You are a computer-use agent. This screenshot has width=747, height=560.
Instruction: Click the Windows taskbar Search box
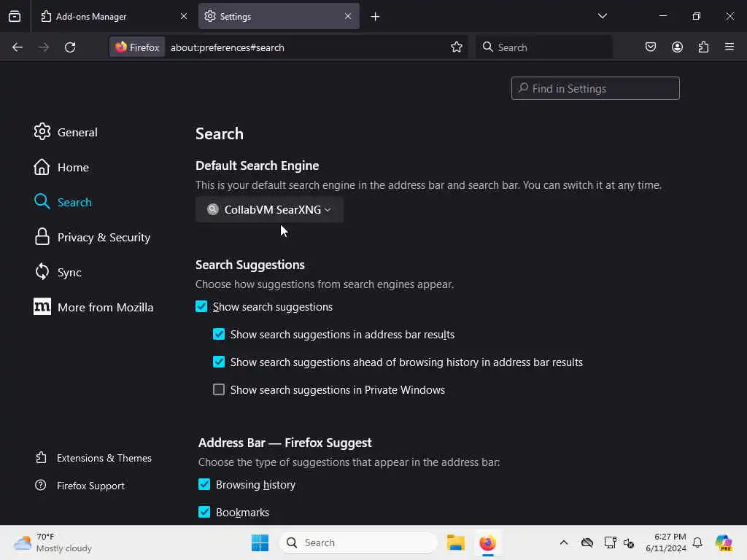click(358, 542)
